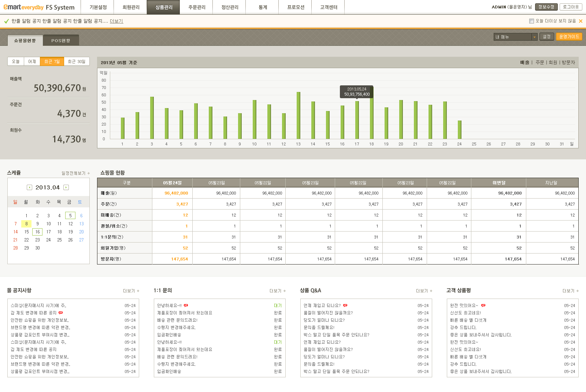The height and width of the screenshot is (392, 586).
Task: Open 정산관리 menu
Action: point(230,7)
